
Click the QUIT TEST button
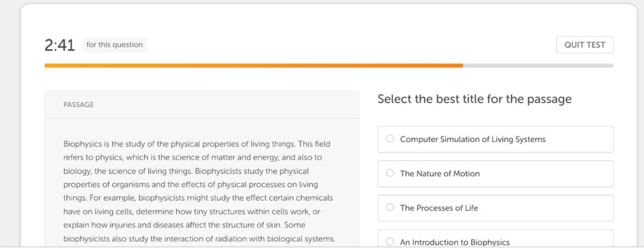click(x=584, y=45)
